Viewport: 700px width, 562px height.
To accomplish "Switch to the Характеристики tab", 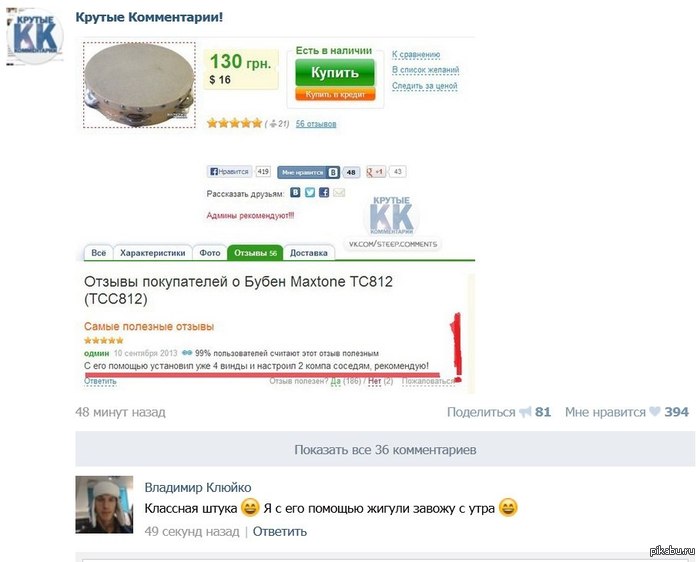I will pyautogui.click(x=153, y=253).
